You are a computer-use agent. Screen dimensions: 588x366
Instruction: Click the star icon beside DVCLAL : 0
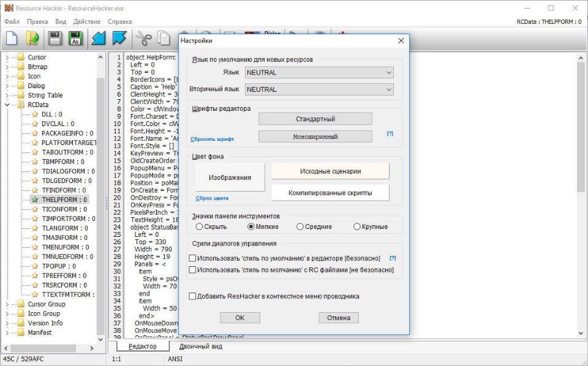pos(35,124)
